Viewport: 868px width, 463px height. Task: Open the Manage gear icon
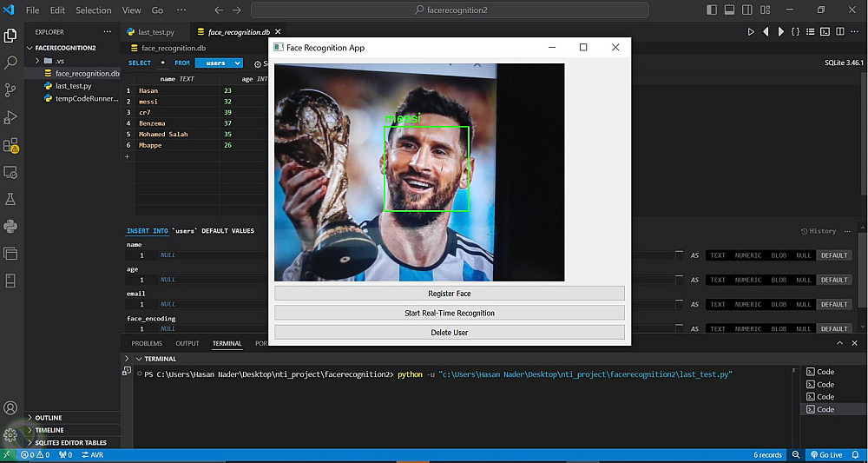click(10, 435)
